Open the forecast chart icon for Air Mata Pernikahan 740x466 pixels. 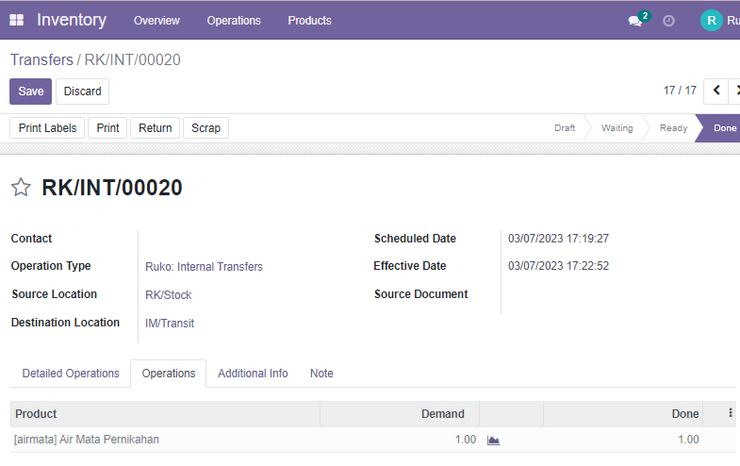[x=493, y=440]
